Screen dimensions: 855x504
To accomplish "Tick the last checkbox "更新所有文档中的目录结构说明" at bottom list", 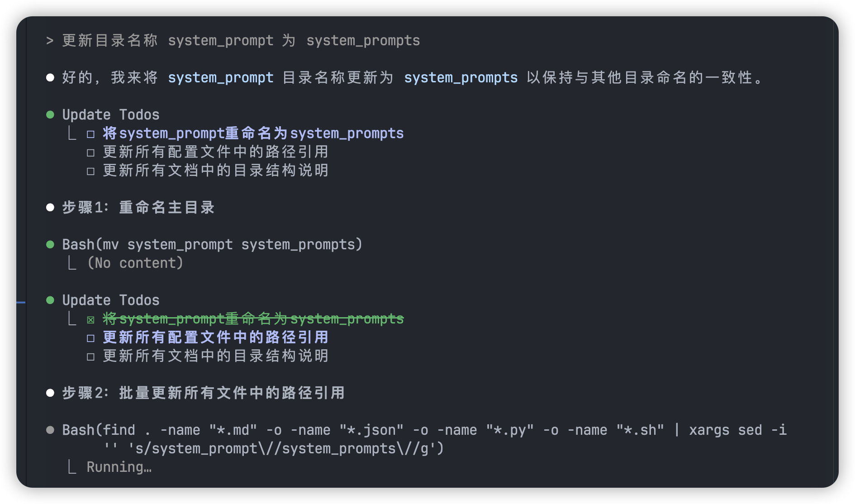I will [x=91, y=357].
